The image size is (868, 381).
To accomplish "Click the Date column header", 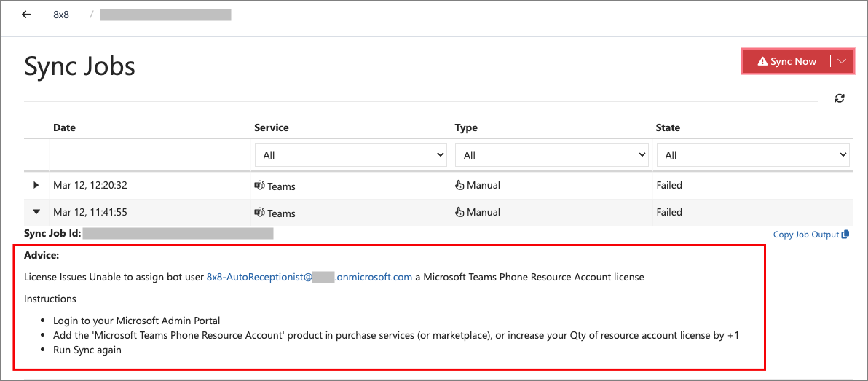I will click(x=64, y=127).
